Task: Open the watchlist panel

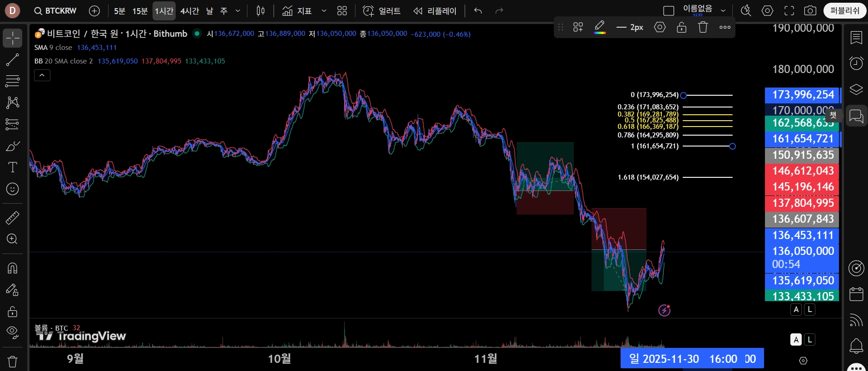Action: point(856,38)
